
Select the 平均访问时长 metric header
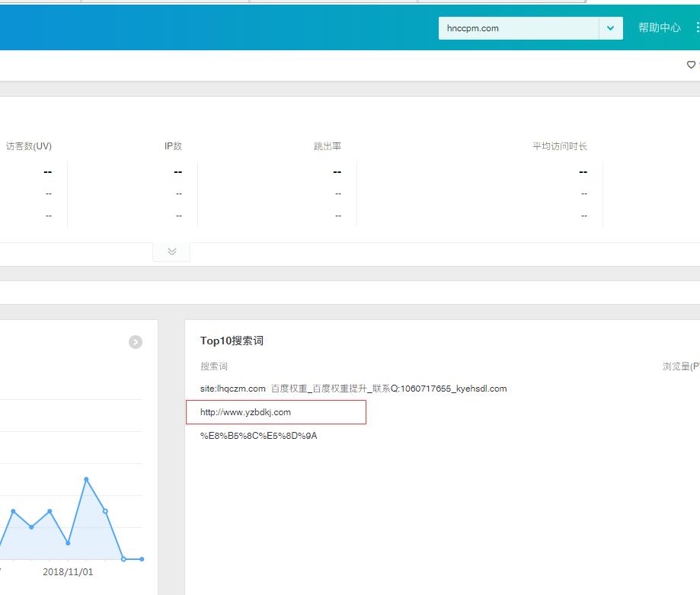point(560,146)
